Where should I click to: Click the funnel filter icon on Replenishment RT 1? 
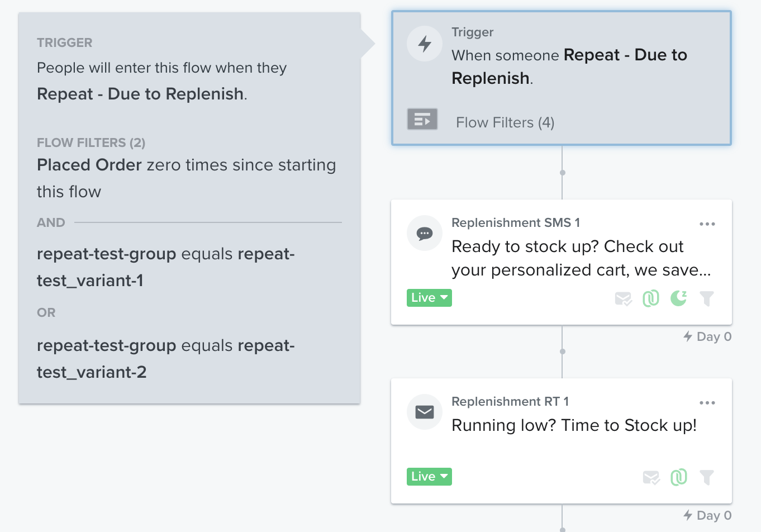tap(707, 478)
